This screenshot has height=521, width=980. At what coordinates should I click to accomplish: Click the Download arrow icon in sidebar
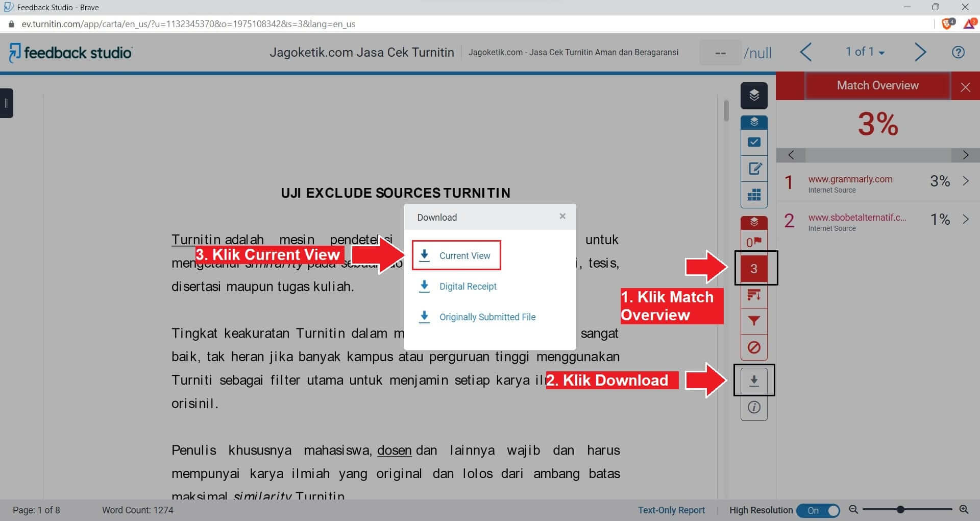pos(754,380)
